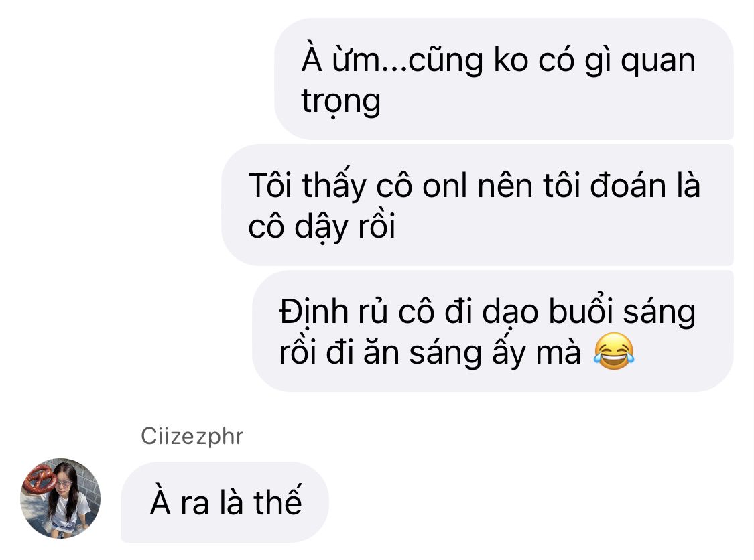Image resolution: width=754 pixels, height=560 pixels.
Task: Tap the word 'Tôi' starting second message
Action: click(x=270, y=186)
